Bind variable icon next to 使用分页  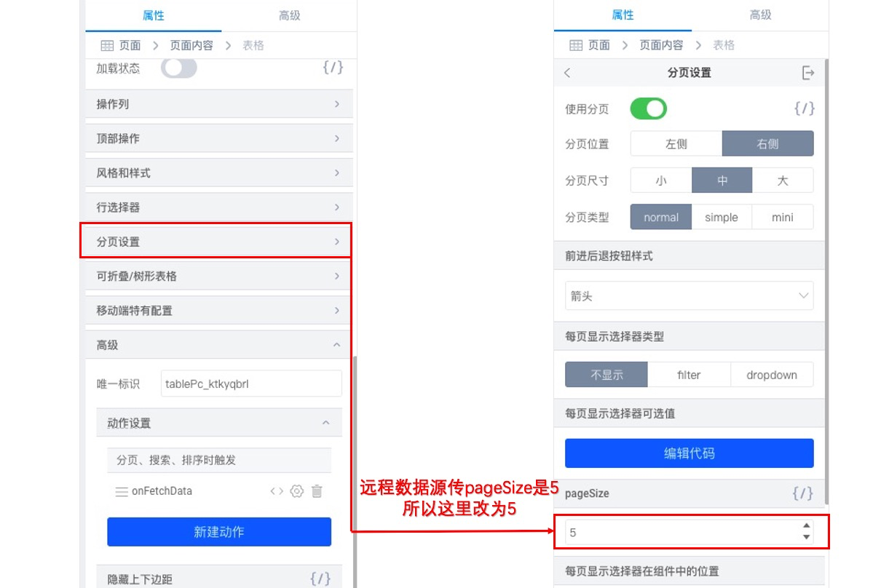(804, 108)
